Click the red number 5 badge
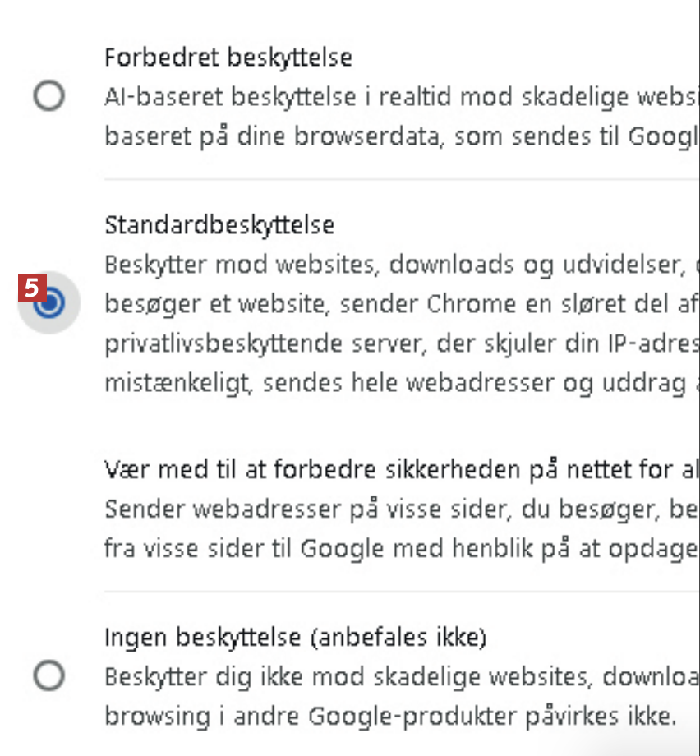Image resolution: width=700 pixels, height=756 pixels. point(30,288)
